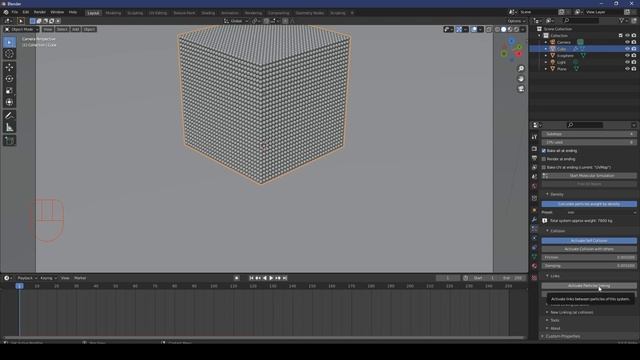Select solid viewport shading mode
Screen dimensions: 640x360
click(504, 29)
